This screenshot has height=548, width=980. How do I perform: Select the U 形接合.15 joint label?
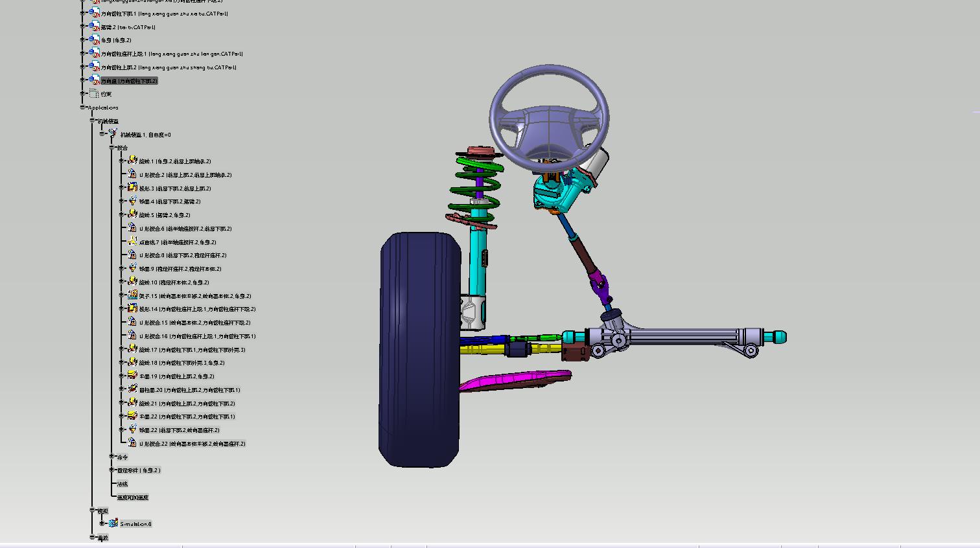(195, 323)
